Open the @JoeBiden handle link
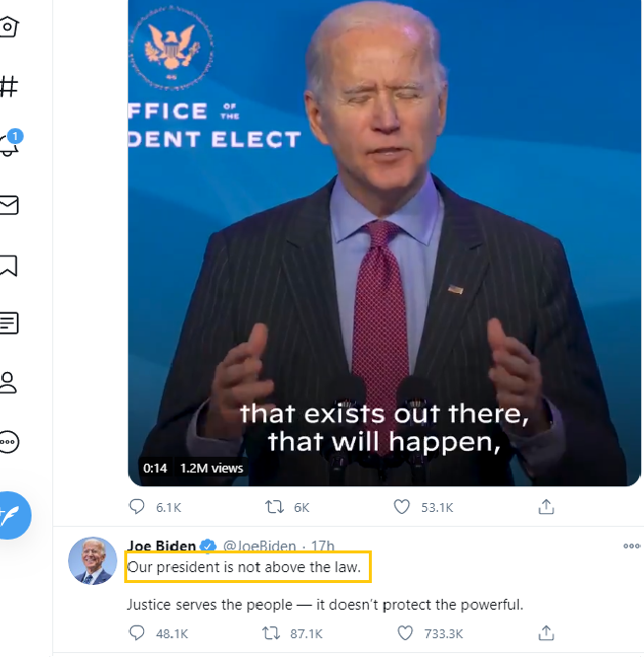644x657 pixels. coord(259,546)
